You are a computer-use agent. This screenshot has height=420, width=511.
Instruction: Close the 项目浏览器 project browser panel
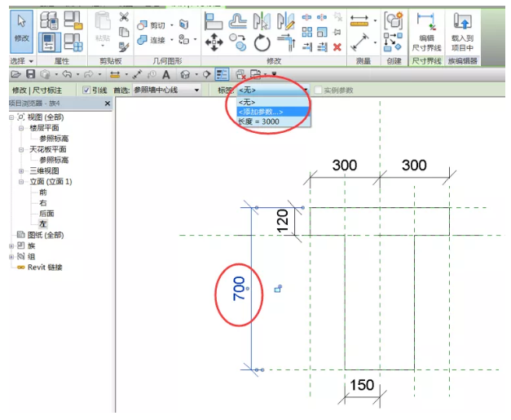(108, 104)
